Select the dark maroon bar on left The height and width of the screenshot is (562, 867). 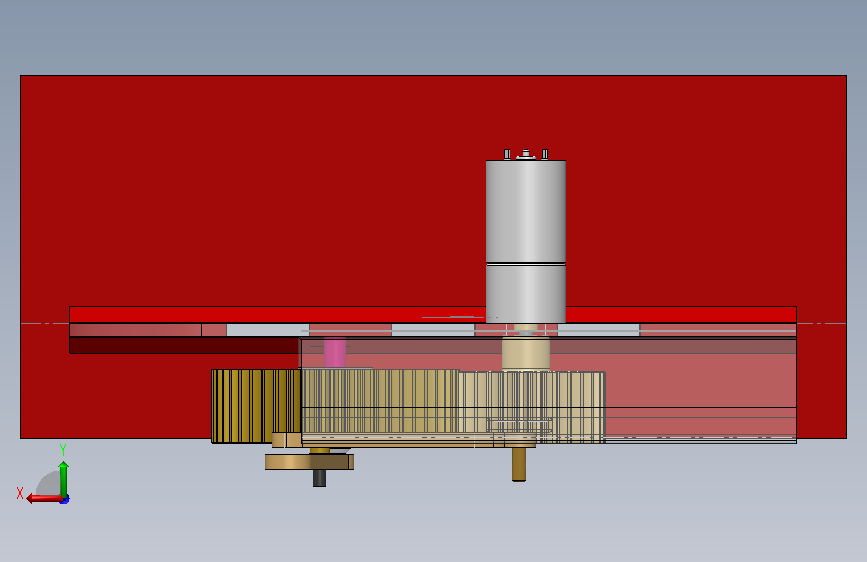click(184, 345)
